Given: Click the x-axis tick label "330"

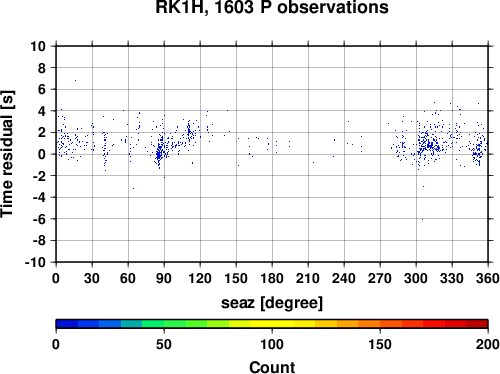Looking at the screenshot, I should click(x=452, y=278).
